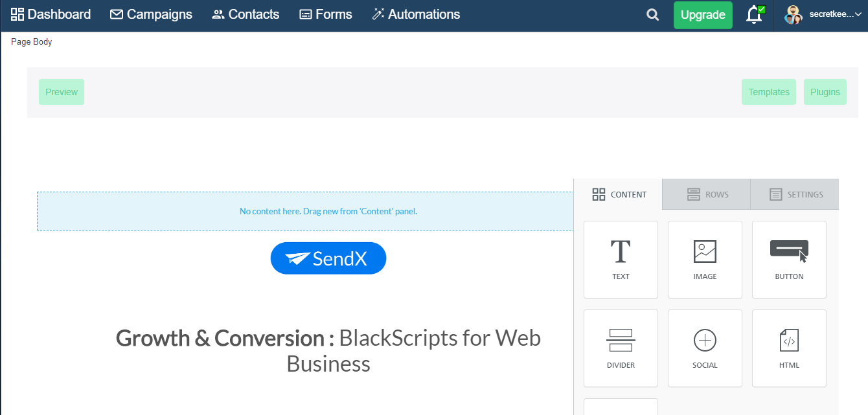The height and width of the screenshot is (415, 868).
Task: Open the Templates button
Action: (x=769, y=92)
